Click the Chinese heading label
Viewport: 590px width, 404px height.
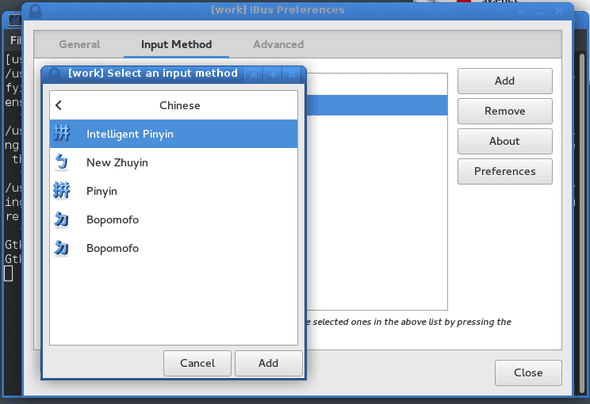tap(179, 105)
